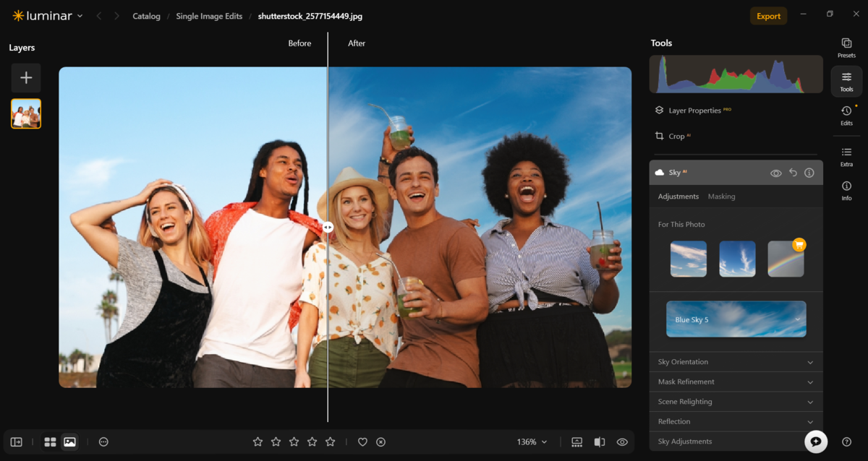Image resolution: width=868 pixels, height=461 pixels.
Task: Click the Before label
Action: click(x=299, y=43)
